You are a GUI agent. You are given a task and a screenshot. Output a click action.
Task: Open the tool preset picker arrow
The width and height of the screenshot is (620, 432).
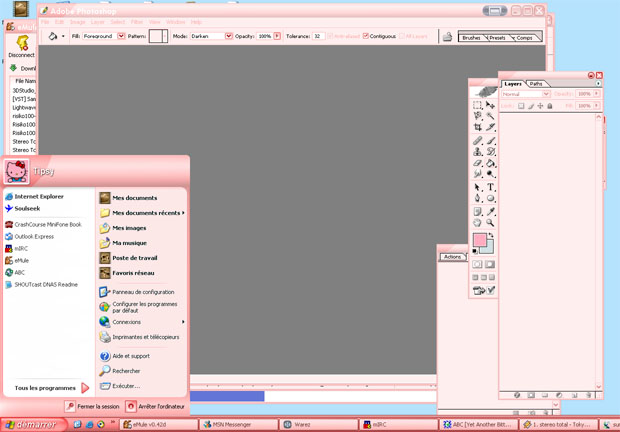click(63, 36)
